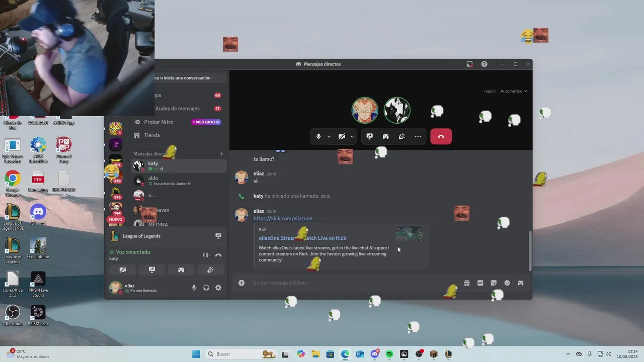Open the Discord inbox icon in the title bar

[x=469, y=64]
